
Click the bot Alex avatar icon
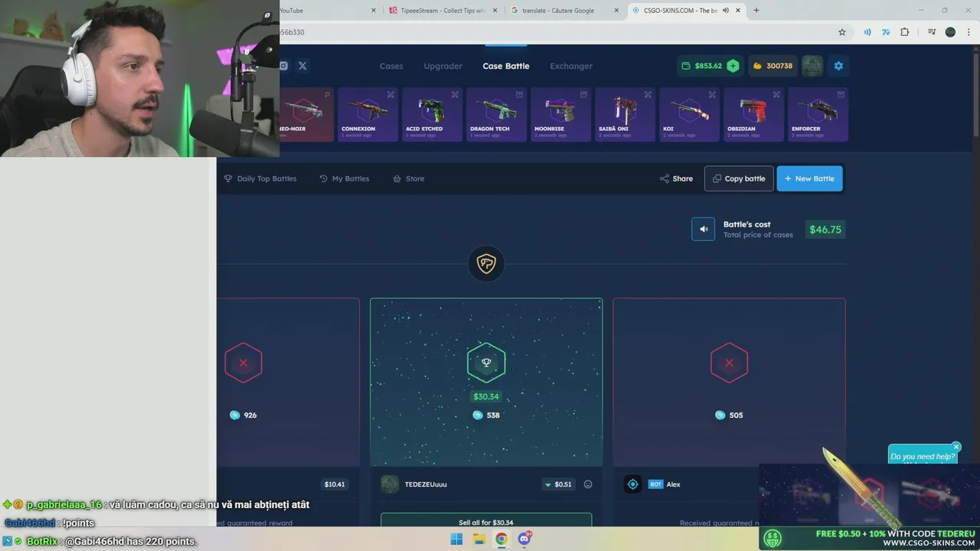tap(632, 484)
